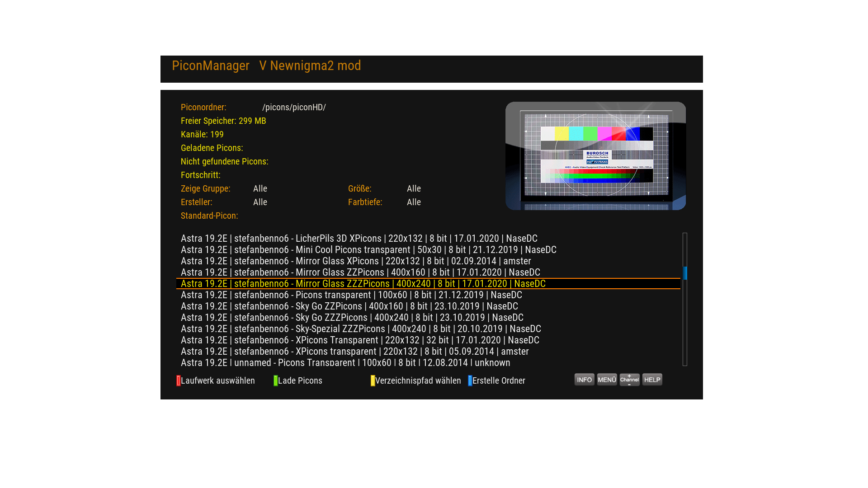Click blue marker beside Erstelle Ordner
868x488 pixels.
click(470, 380)
